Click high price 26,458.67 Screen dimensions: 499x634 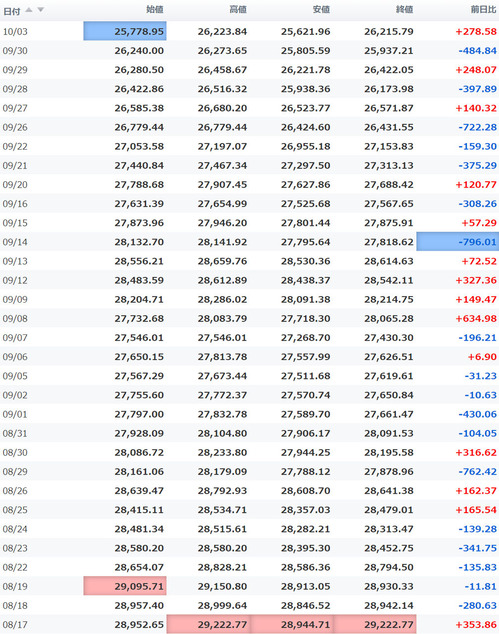[x=222, y=70]
